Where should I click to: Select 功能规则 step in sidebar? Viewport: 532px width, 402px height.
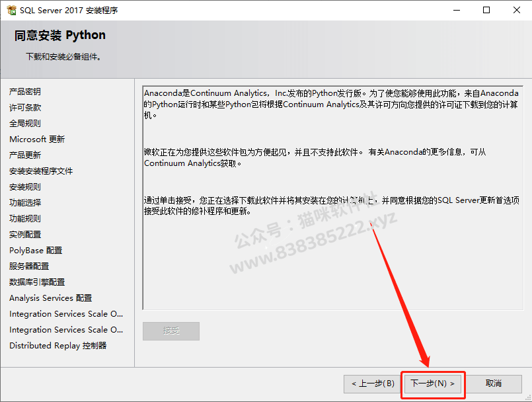(25, 219)
